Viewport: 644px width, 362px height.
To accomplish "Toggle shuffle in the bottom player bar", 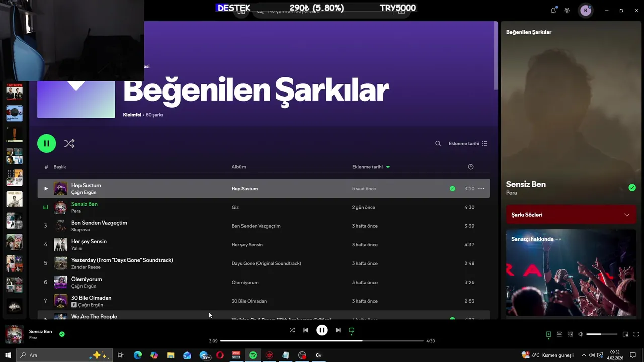I will 292,330.
